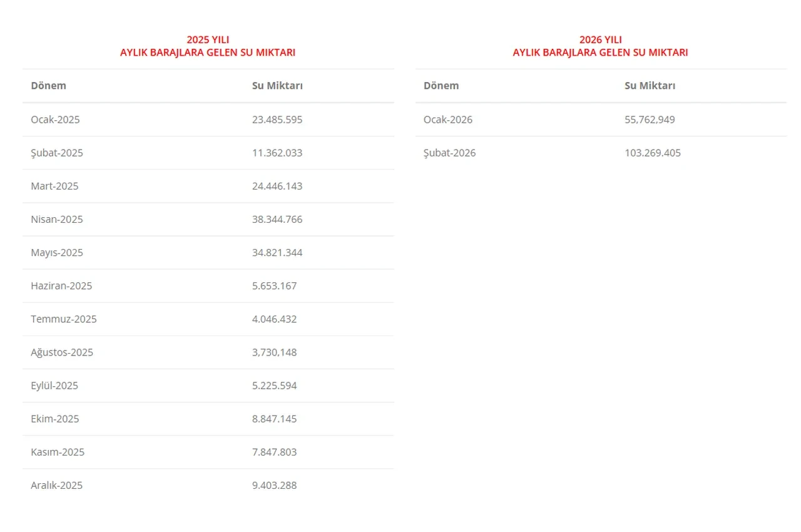Select the Aralık-2025 period cell

(56, 485)
